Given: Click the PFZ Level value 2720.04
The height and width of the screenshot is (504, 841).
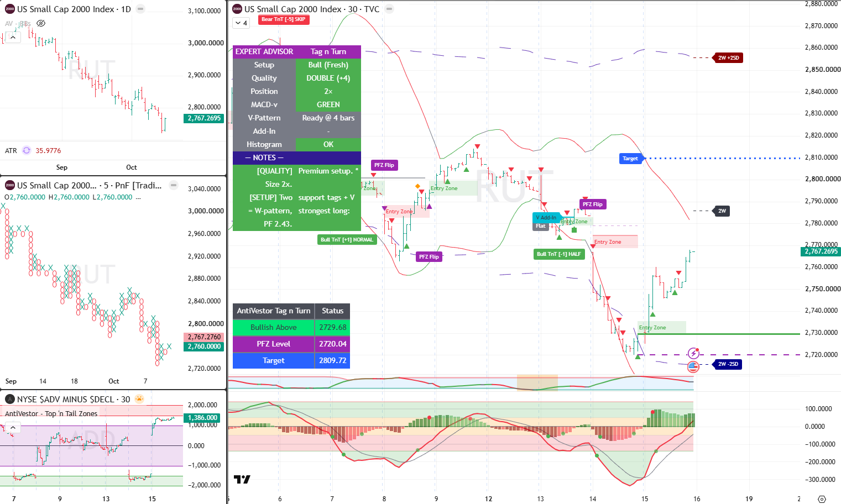Looking at the screenshot, I should (x=332, y=344).
